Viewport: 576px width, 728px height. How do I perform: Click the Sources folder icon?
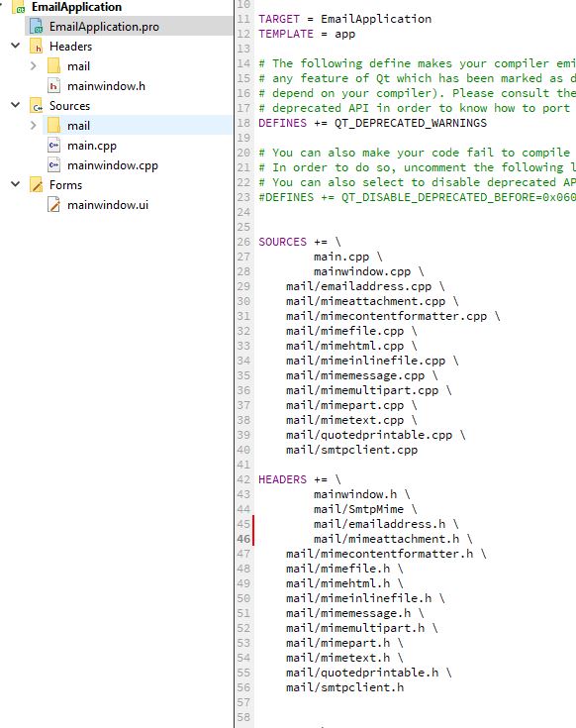pyautogui.click(x=37, y=106)
